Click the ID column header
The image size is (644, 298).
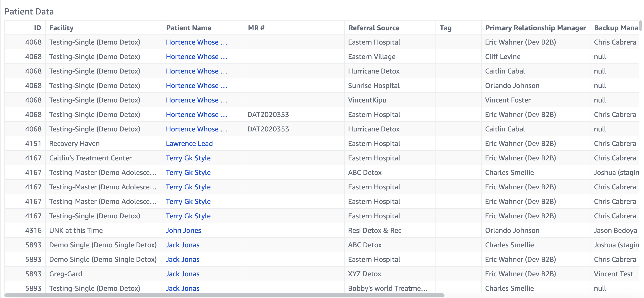coord(38,28)
